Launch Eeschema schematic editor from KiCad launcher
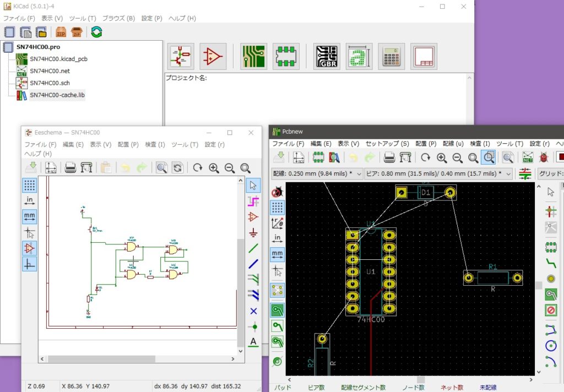This screenshot has width=564, height=392. pos(181,57)
